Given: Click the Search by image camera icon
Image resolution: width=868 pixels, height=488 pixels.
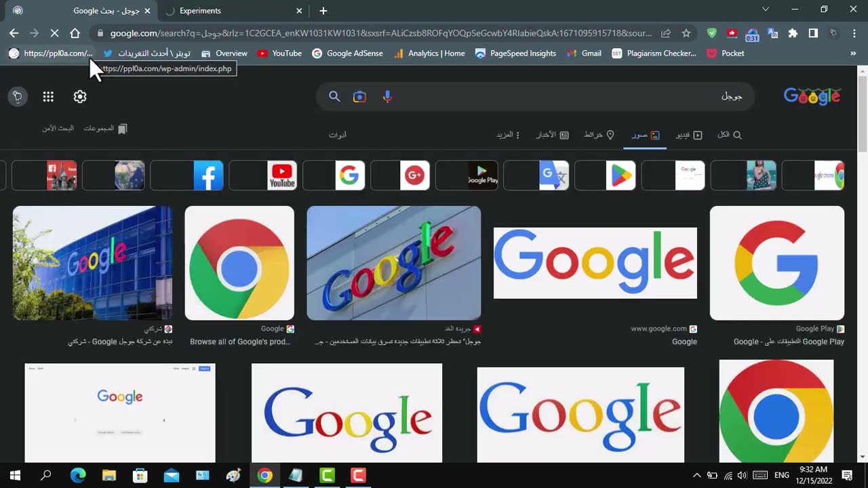Looking at the screenshot, I should tap(359, 97).
